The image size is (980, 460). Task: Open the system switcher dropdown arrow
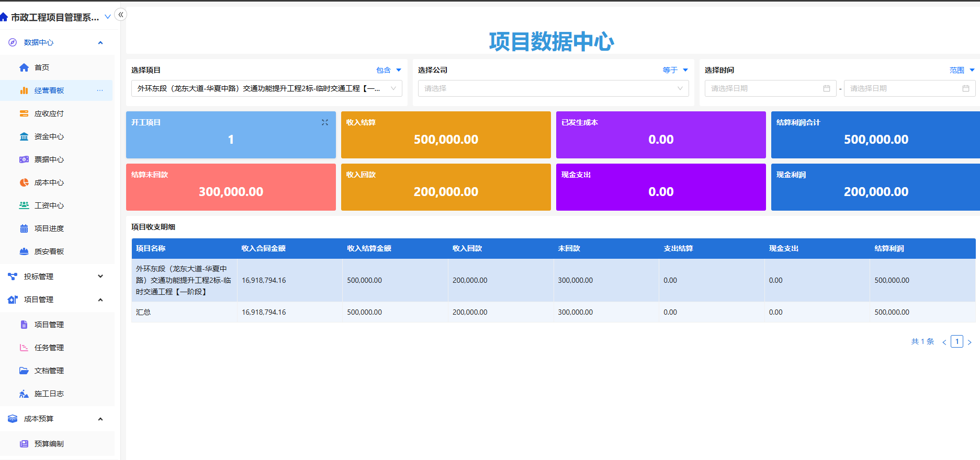coord(108,17)
